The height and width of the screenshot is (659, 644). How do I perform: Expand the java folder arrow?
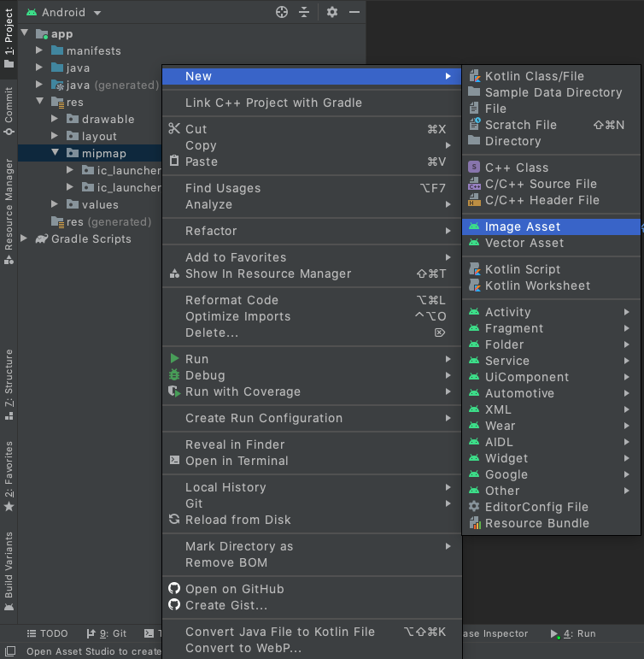(x=39, y=68)
